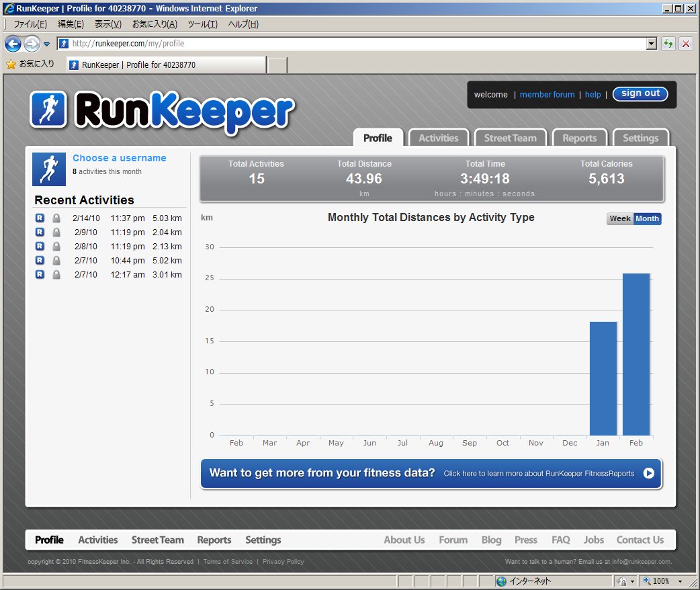
Task: Click the R icon for 2/14/10 activity
Action: (x=40, y=218)
